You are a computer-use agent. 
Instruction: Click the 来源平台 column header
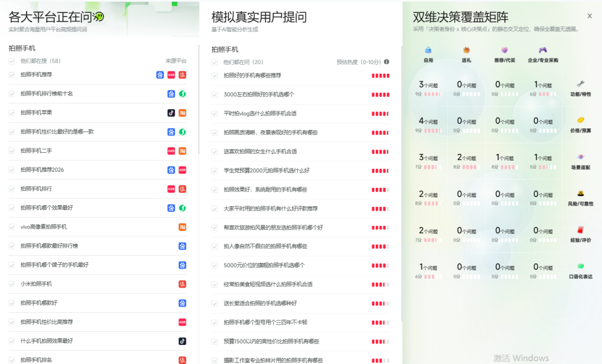(x=176, y=61)
